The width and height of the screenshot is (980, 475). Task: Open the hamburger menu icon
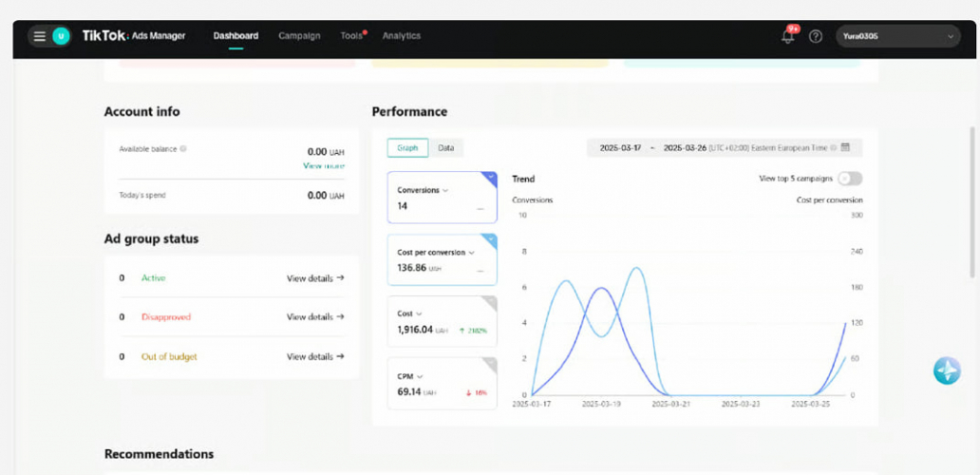39,36
